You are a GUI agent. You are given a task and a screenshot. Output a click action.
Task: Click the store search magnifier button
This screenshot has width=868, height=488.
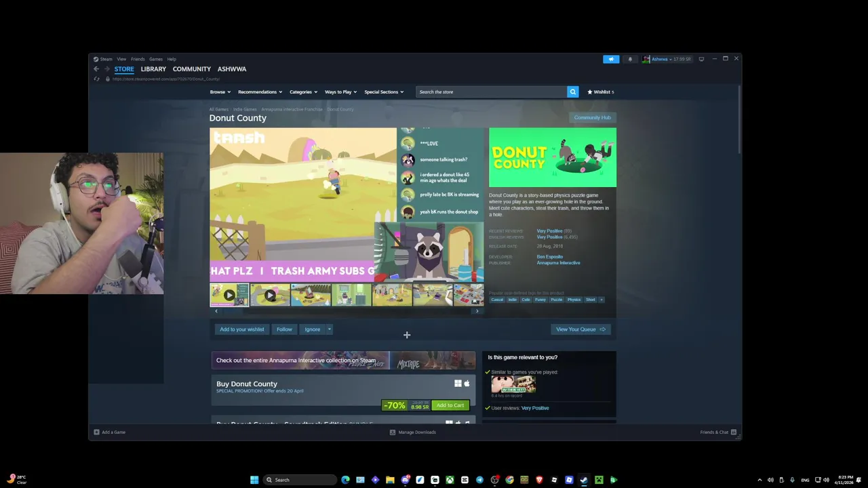pyautogui.click(x=572, y=91)
